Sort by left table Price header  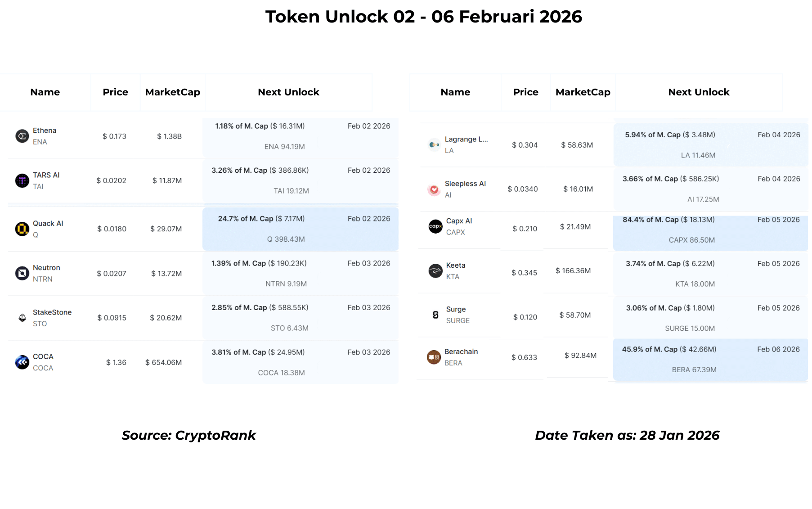[x=115, y=92]
